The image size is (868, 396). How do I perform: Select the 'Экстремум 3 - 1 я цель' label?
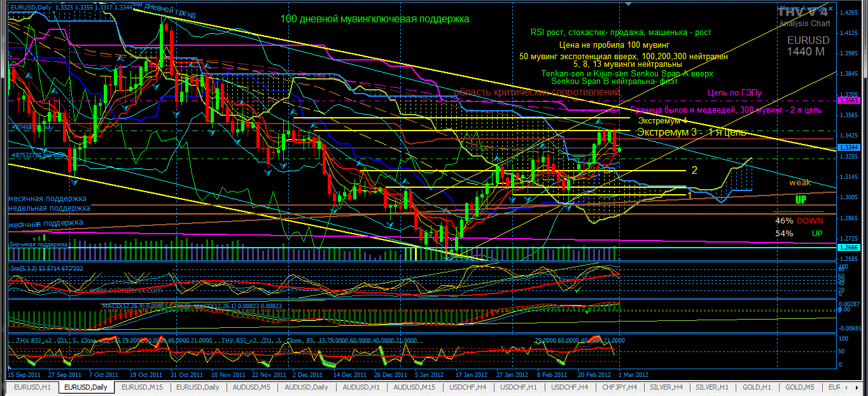[692, 132]
